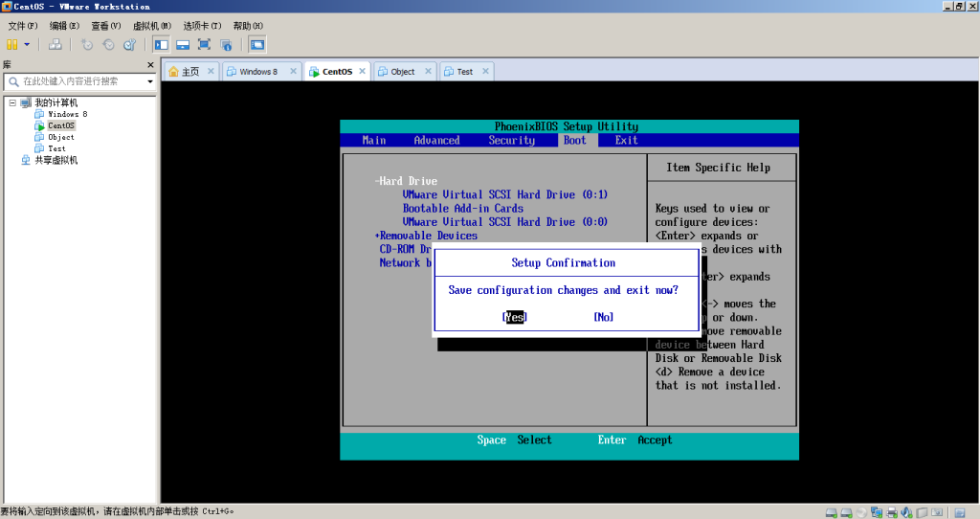Image resolution: width=980 pixels, height=519 pixels.
Task: Click the library search input field
Action: pos(79,81)
